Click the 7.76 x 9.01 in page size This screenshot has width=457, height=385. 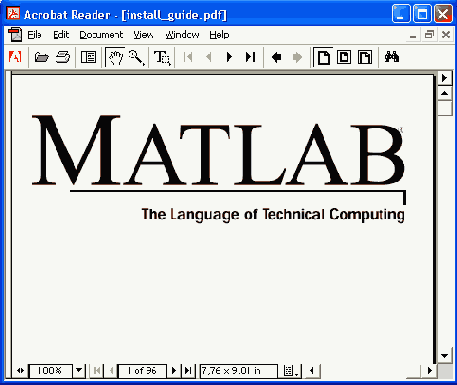click(239, 371)
